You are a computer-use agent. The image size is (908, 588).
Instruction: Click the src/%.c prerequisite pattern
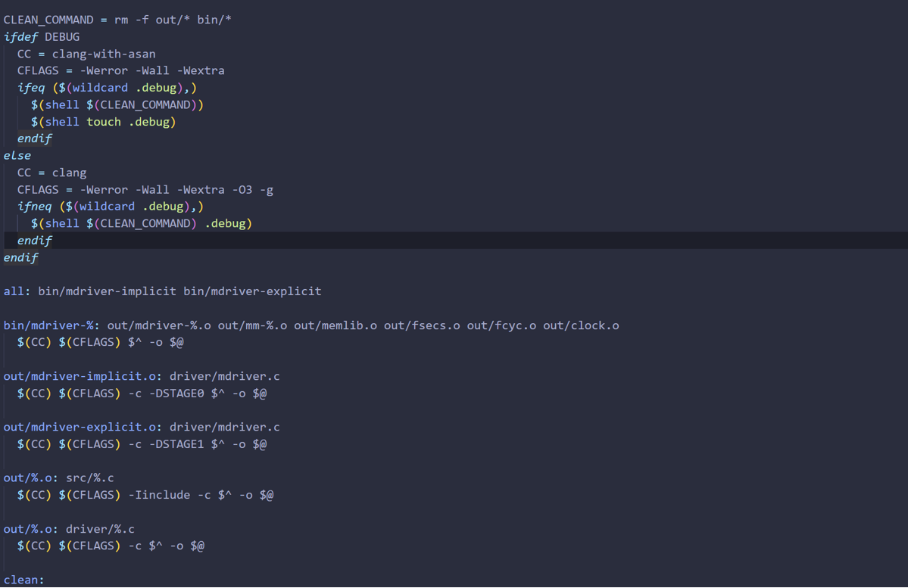click(x=89, y=478)
